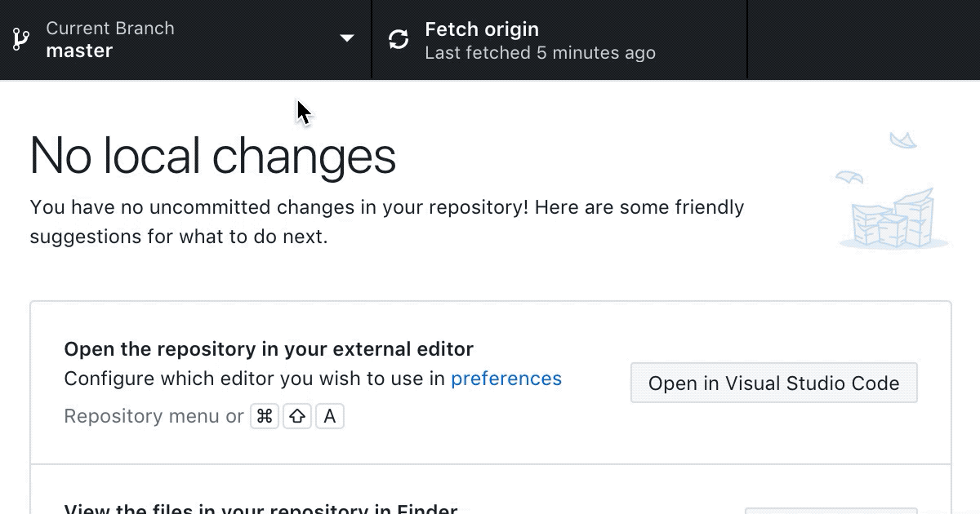Click the sync arrows icon
Image resolution: width=980 pixels, height=514 pixels.
tap(399, 39)
